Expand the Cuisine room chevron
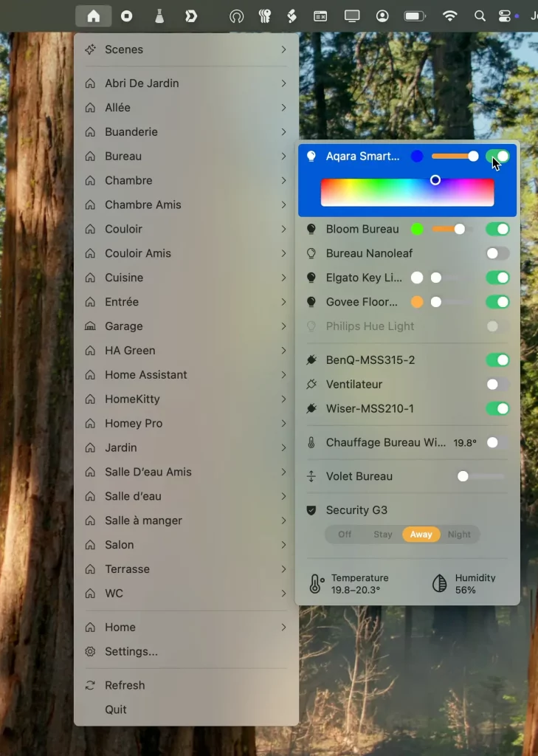This screenshot has height=756, width=538. (283, 278)
